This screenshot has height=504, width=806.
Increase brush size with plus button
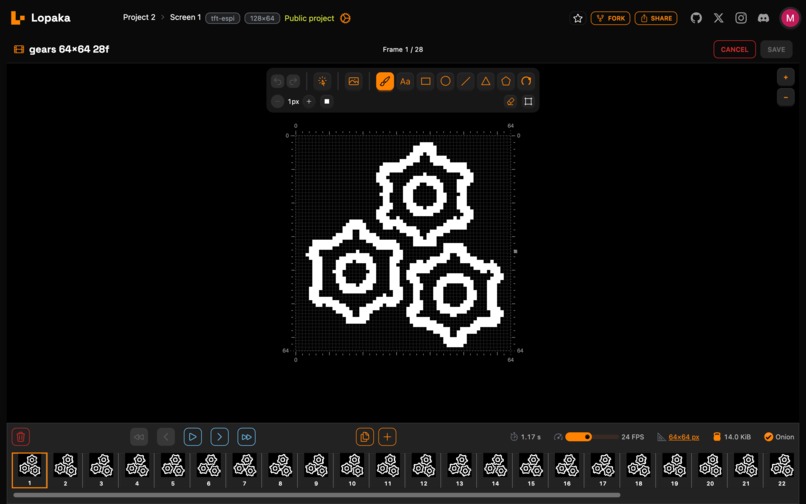point(309,101)
